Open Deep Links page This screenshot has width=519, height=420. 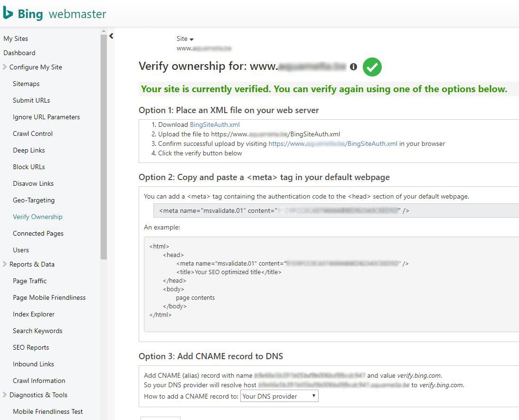click(29, 151)
